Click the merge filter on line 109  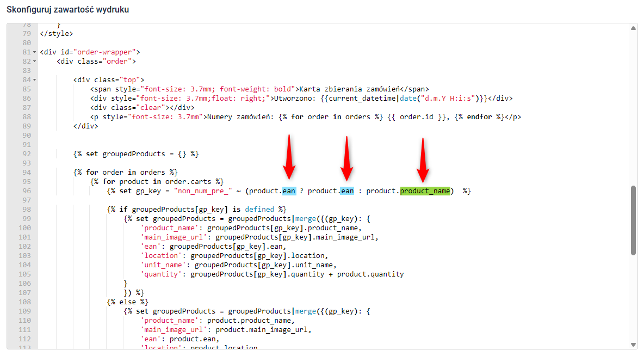(306, 311)
